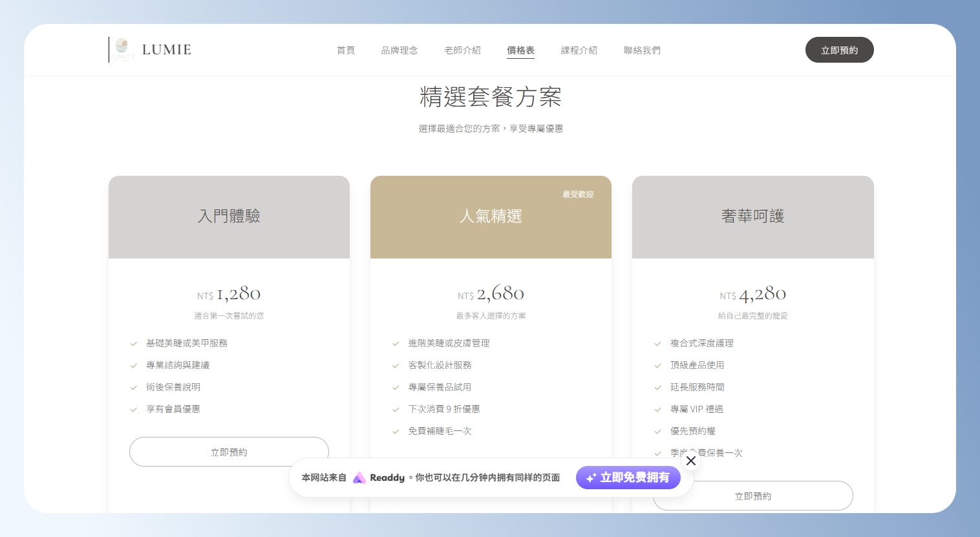980x537 pixels.
Task: Book the 入門體驗 plan with 立即預約
Action: click(x=229, y=452)
